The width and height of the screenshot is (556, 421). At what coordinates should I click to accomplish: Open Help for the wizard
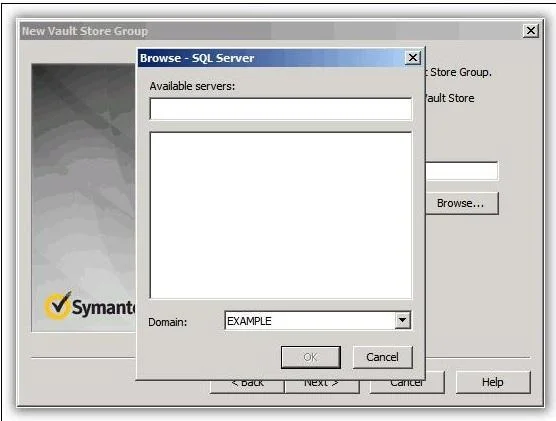tap(493, 382)
